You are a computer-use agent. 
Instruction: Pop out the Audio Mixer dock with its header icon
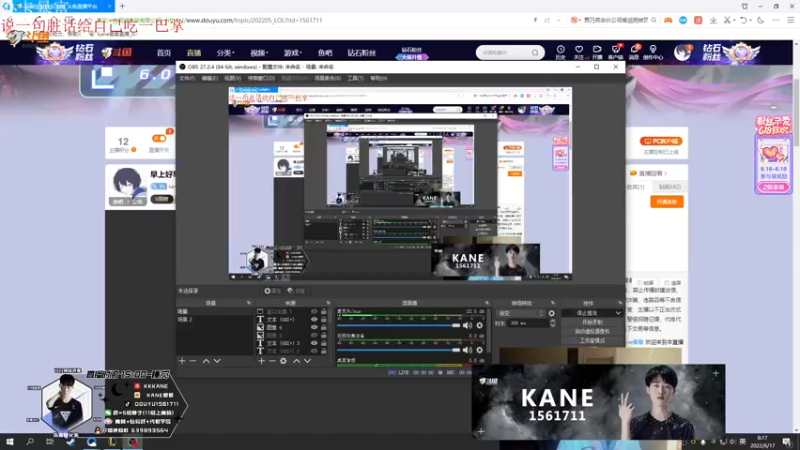point(487,303)
